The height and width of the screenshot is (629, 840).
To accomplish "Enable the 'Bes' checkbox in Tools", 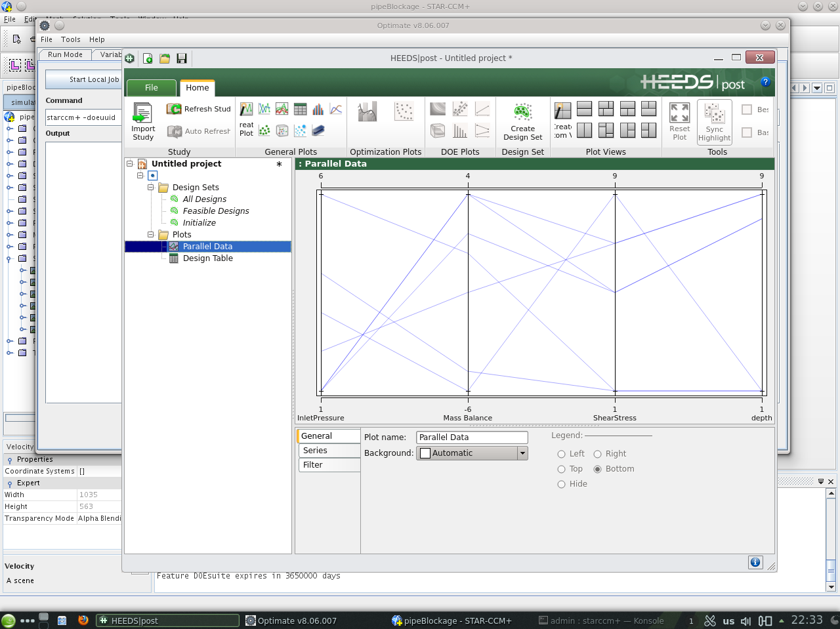I will point(747,110).
